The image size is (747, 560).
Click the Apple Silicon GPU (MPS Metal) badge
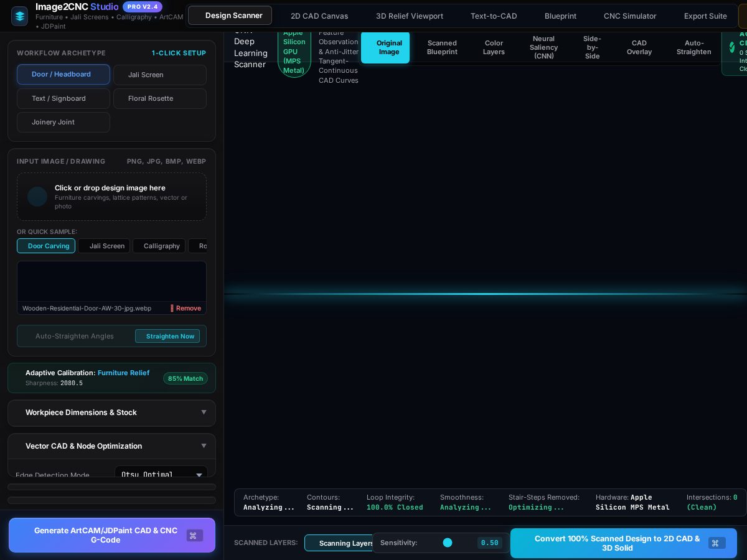coord(294,52)
